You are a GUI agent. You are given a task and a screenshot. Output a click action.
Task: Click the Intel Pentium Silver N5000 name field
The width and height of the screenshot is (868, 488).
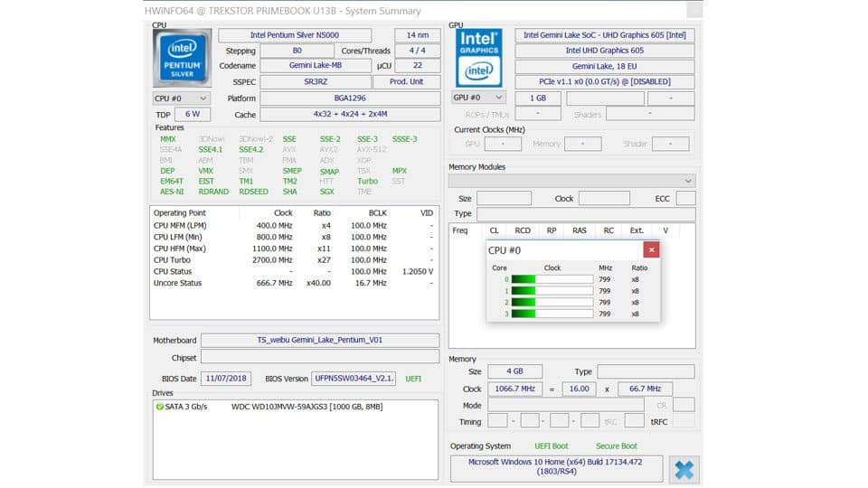click(x=295, y=35)
